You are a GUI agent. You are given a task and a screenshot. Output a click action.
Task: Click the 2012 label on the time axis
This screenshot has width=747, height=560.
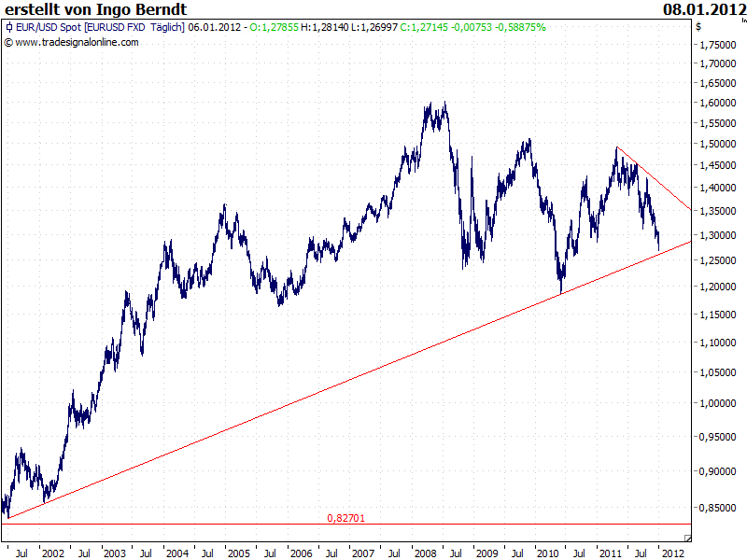tap(674, 550)
